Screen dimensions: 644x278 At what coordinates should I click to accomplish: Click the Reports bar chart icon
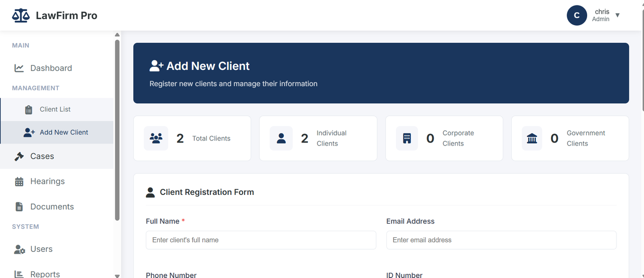pos(19,274)
